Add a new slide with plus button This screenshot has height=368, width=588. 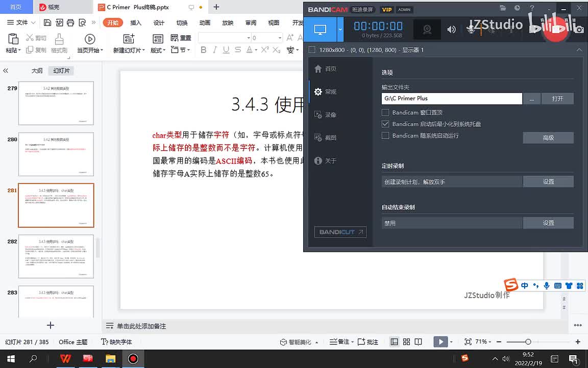click(x=50, y=325)
